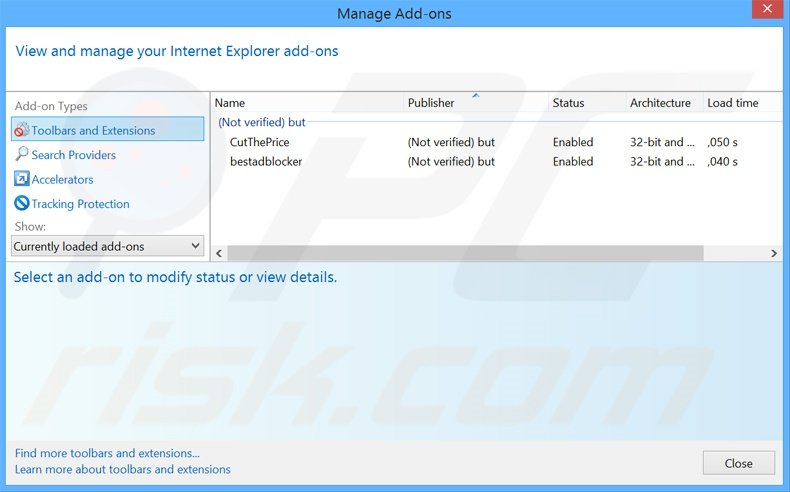Viewport: 790px width, 492px height.
Task: Click the horizontal scrollbar right arrow
Action: [x=774, y=253]
